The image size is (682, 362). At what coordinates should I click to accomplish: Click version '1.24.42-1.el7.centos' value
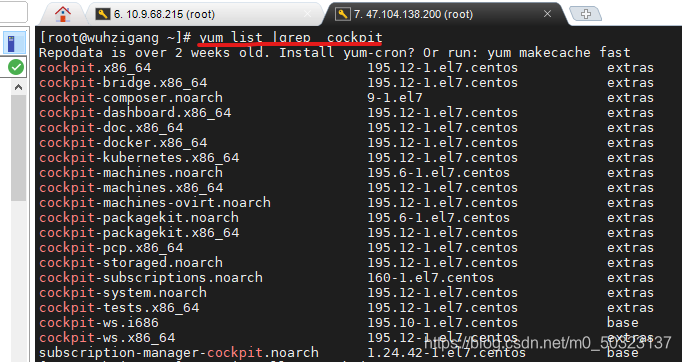[x=447, y=352]
